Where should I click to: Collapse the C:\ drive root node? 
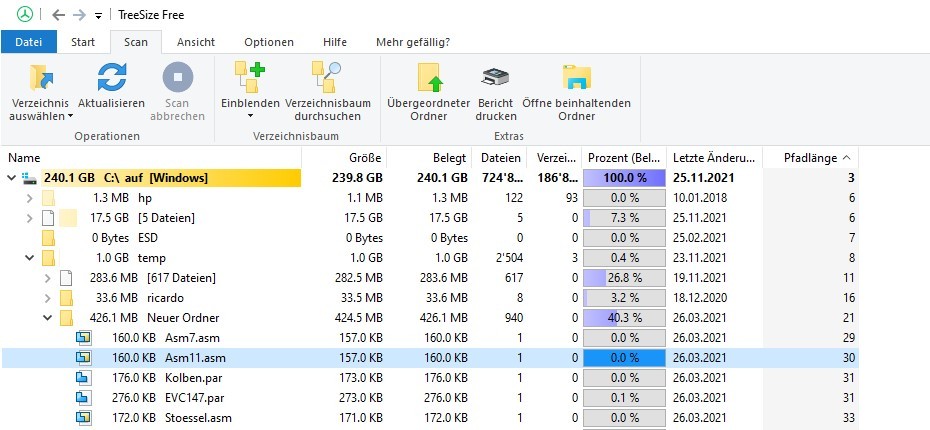pos(11,178)
